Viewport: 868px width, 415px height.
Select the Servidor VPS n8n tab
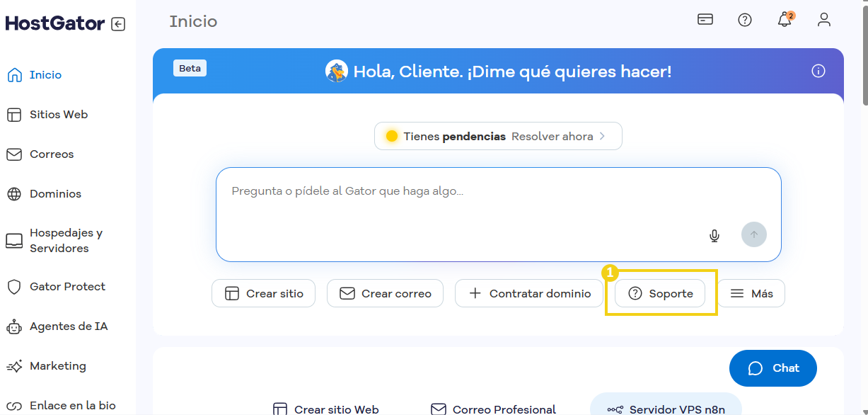(666, 405)
